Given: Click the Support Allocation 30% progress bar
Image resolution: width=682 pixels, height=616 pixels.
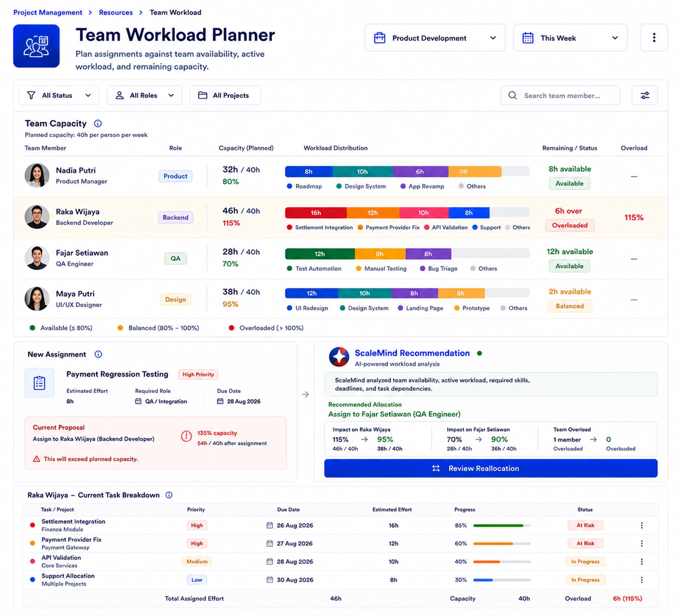Looking at the screenshot, I should point(502,580).
